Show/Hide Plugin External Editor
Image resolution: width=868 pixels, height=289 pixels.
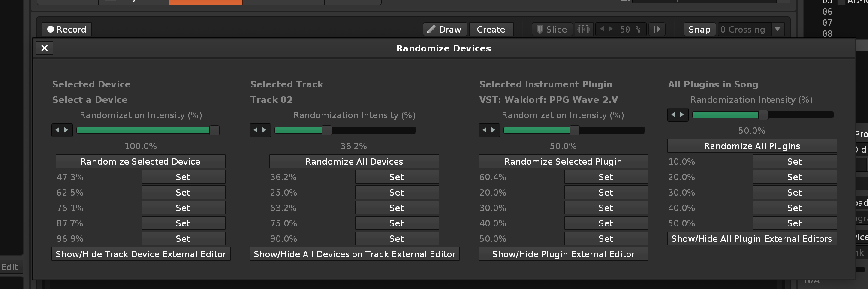(563, 254)
